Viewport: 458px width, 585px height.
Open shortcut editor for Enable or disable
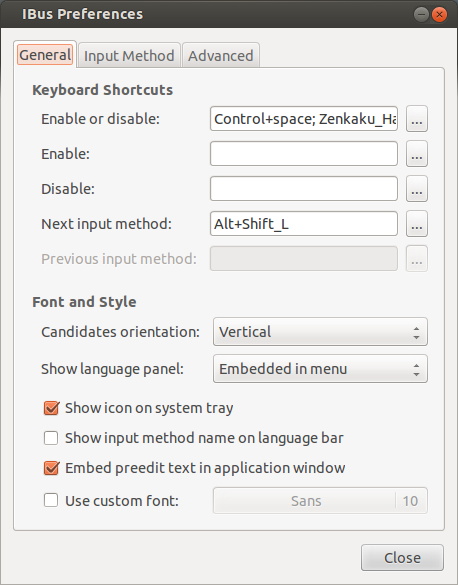coord(417,119)
